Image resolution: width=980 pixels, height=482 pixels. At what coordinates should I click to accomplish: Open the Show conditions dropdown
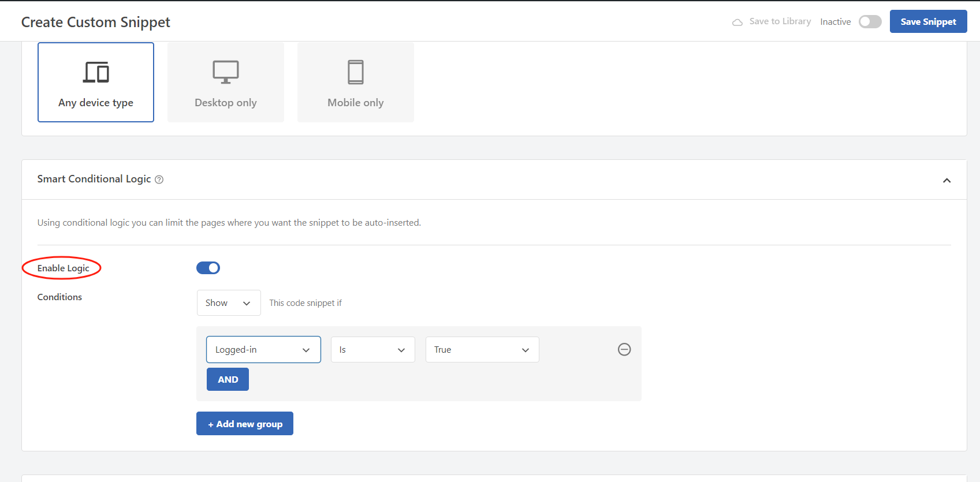point(229,302)
